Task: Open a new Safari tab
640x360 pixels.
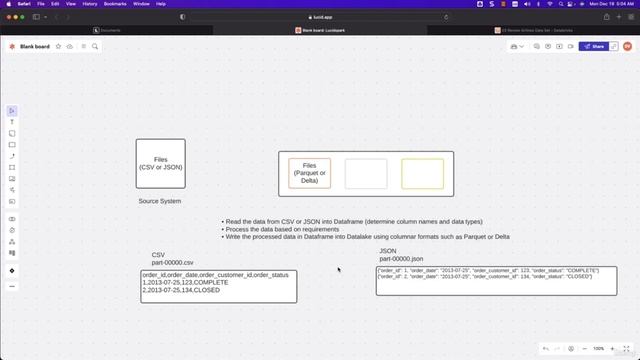Action: point(619,17)
